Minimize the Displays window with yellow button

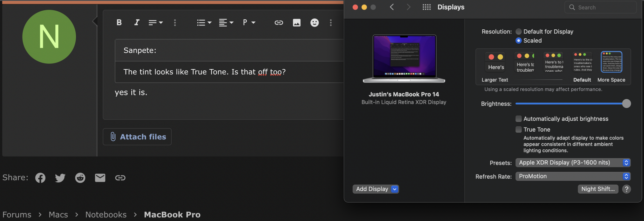click(364, 7)
